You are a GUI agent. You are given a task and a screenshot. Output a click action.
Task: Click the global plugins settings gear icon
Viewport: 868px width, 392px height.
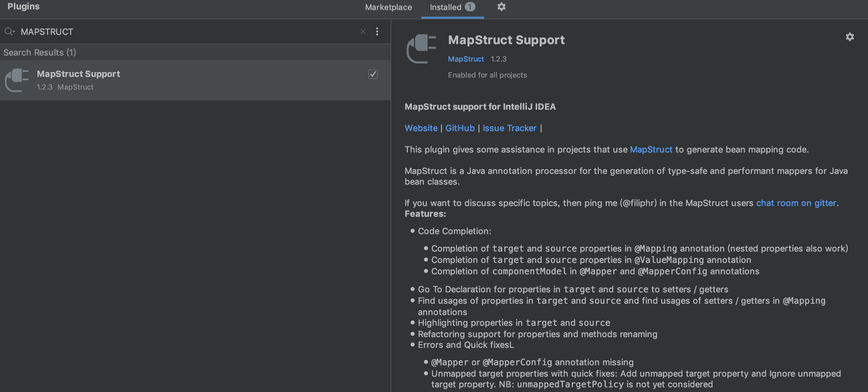502,7
